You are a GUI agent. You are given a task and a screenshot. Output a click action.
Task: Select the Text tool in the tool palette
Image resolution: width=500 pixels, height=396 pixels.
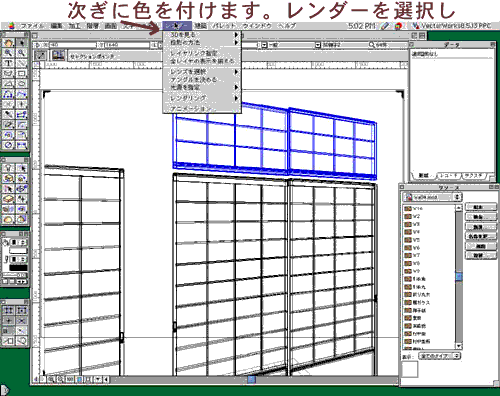9,63
